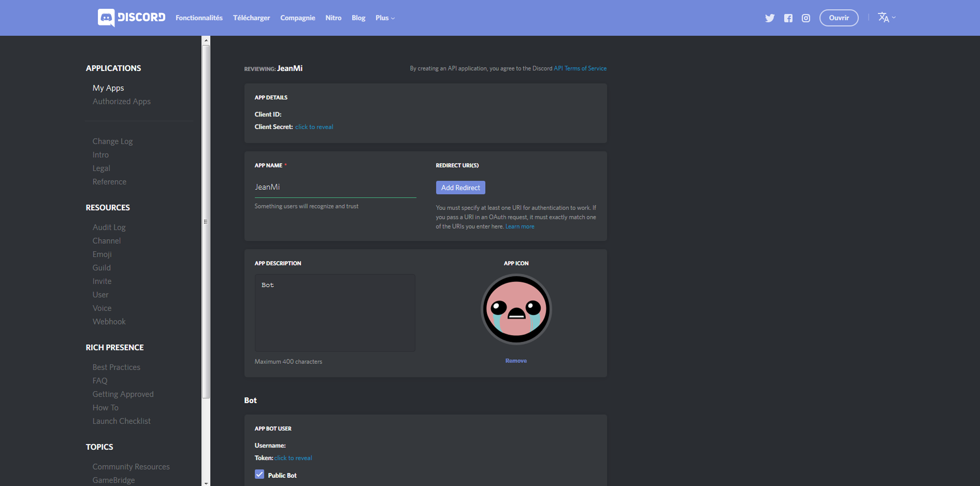
Task: Click the app icon image
Action: 516,309
